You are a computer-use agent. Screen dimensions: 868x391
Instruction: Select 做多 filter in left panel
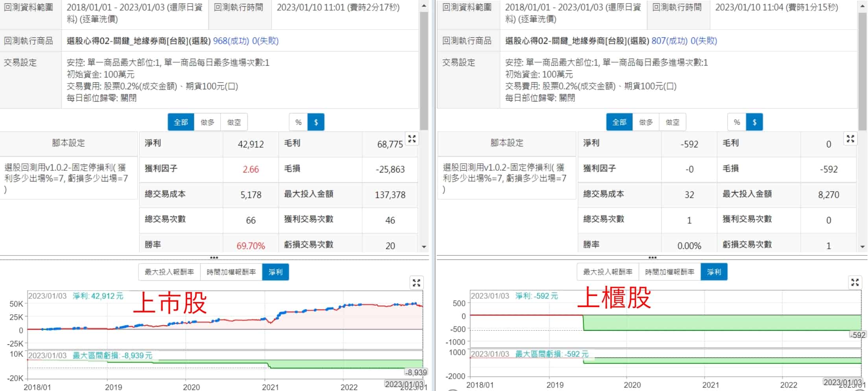tap(207, 122)
